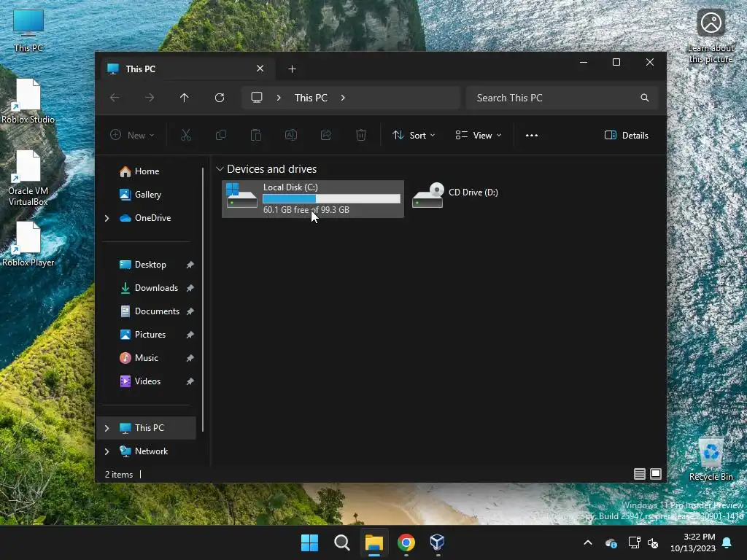Toggle the Details pane
747x560 pixels.
(x=626, y=135)
